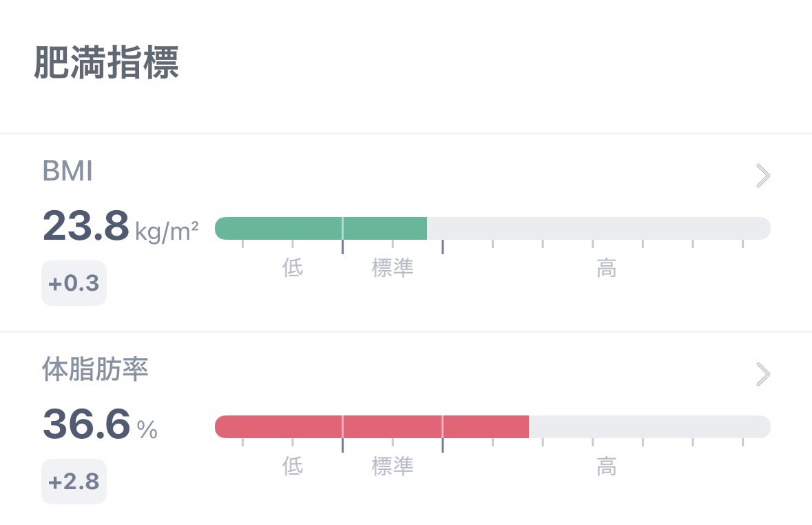This screenshot has height=525, width=812.
Task: Click the 肥満指標 section heading
Action: (107, 65)
